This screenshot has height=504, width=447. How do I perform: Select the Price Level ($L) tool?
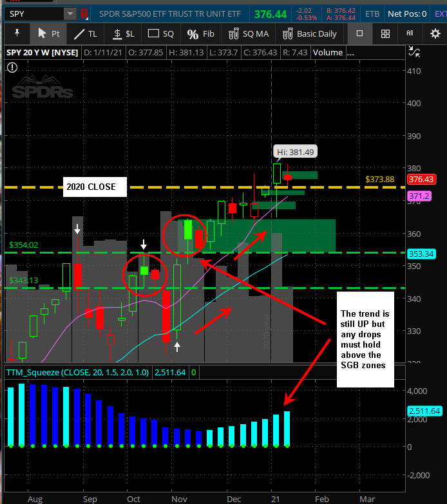coord(124,33)
